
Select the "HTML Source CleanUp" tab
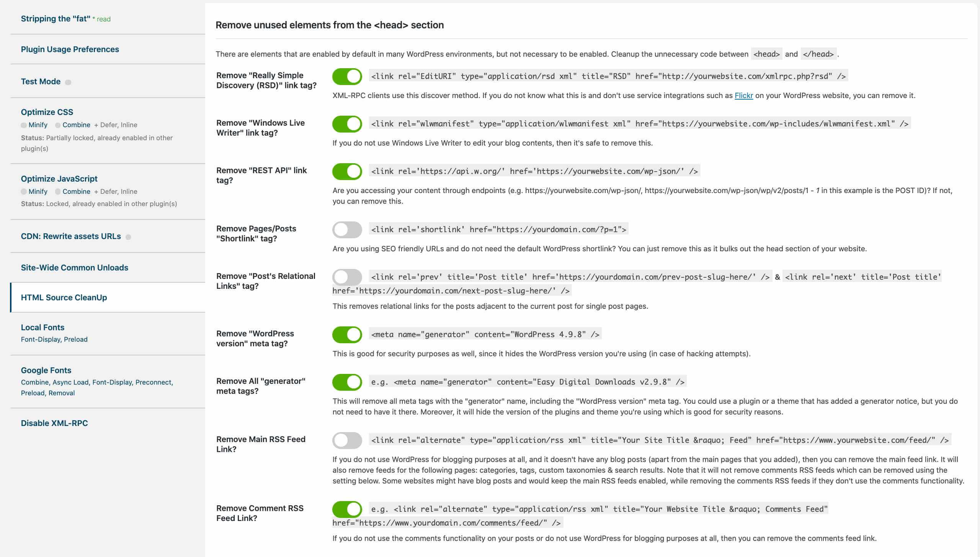pyautogui.click(x=64, y=297)
